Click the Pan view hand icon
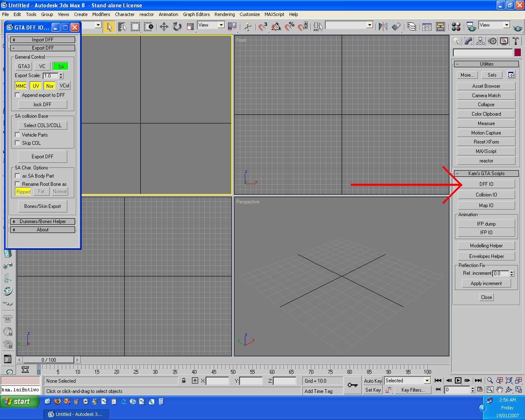Image resolution: width=525 pixels, height=420 pixels. pos(500,390)
